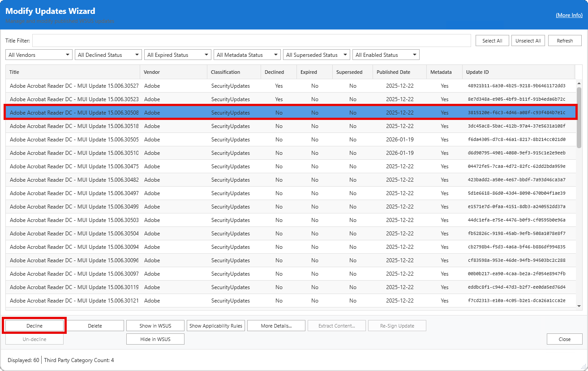Open Show Applicability Rules

[x=215, y=326]
